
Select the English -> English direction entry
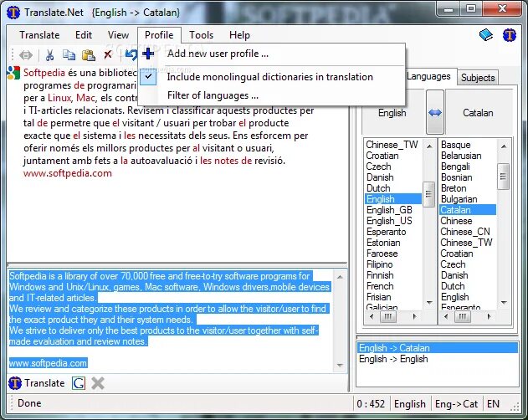[x=438, y=359]
